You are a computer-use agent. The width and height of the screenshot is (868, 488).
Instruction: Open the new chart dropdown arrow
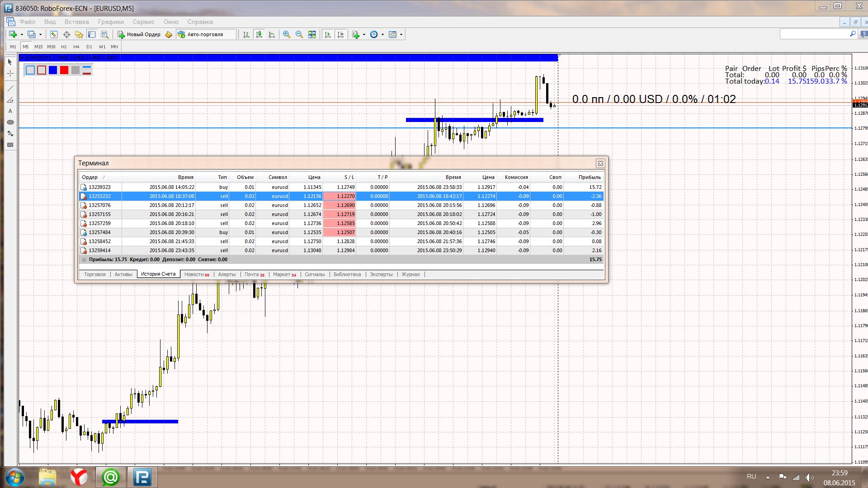[22, 34]
